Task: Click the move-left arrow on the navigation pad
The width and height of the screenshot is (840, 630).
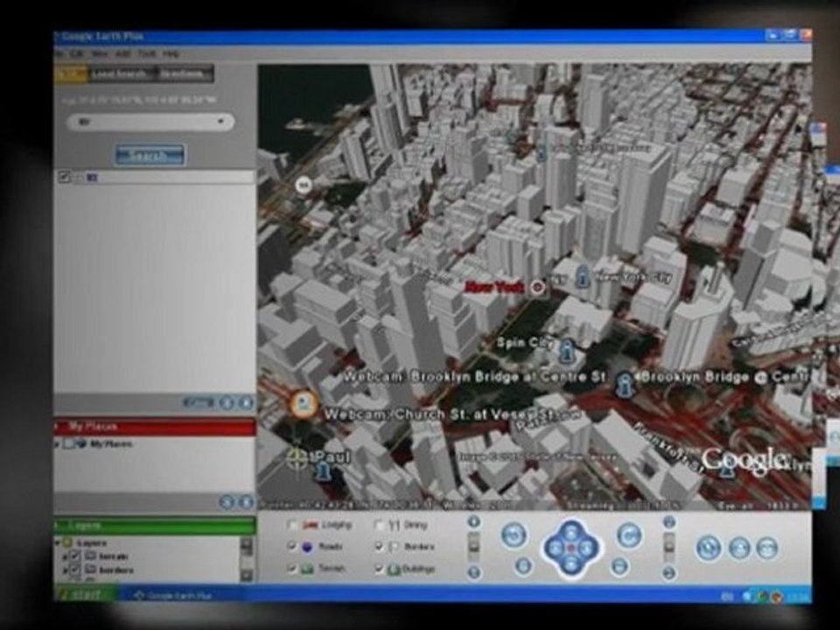Action: (555, 548)
